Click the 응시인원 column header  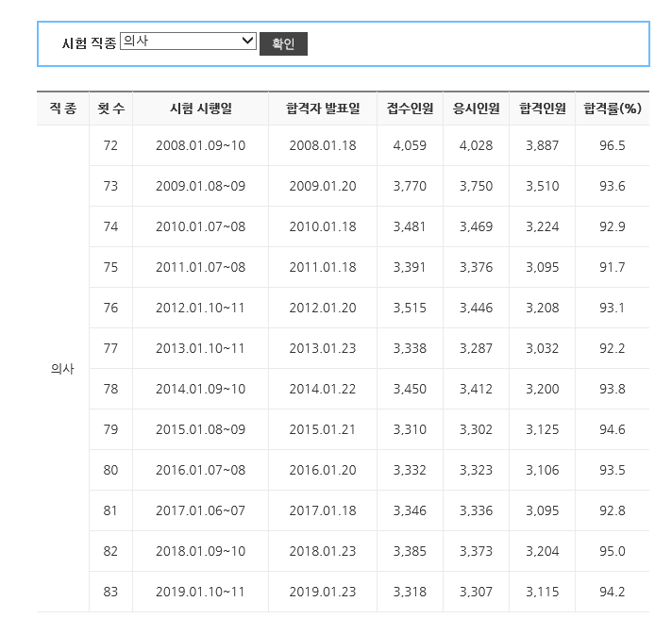pos(476,109)
